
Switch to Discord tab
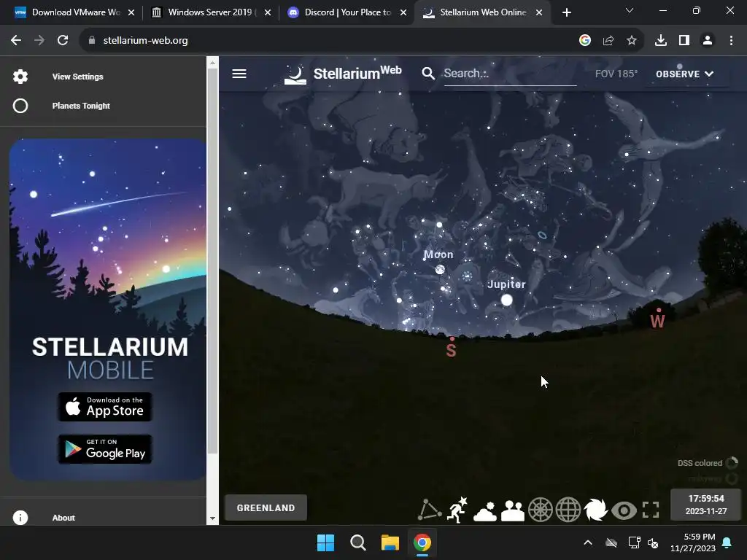[x=348, y=12]
